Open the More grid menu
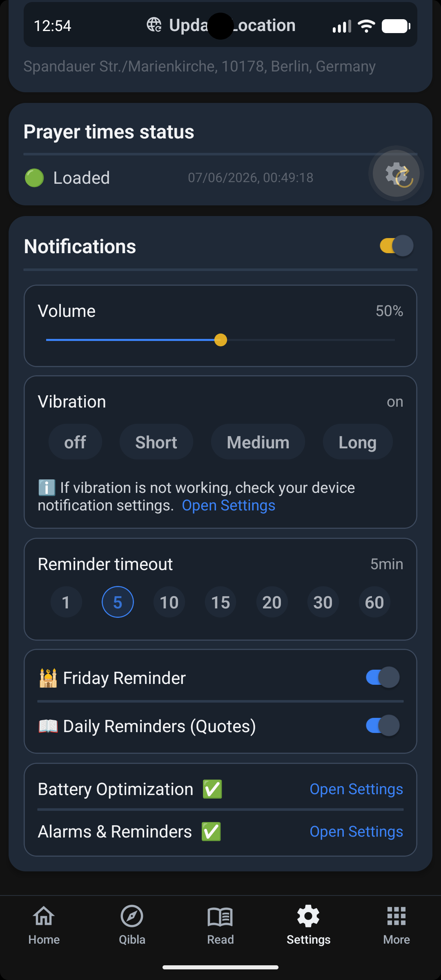441x980 pixels. pyautogui.click(x=396, y=925)
